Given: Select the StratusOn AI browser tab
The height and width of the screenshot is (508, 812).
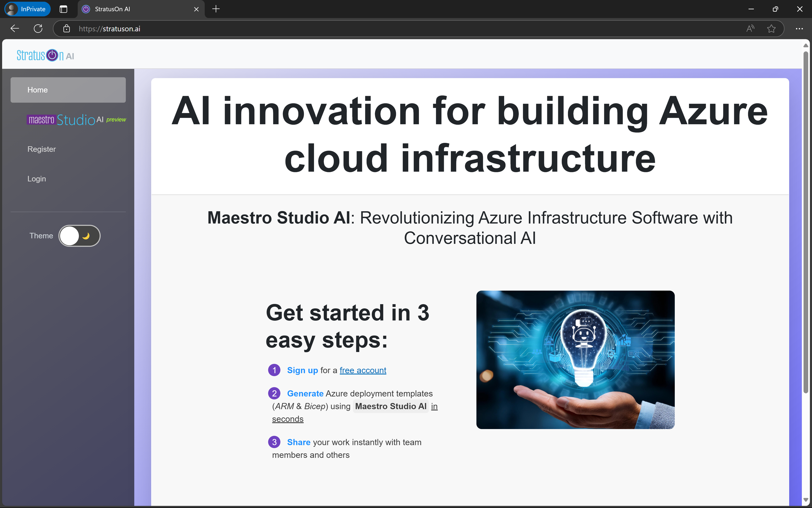Looking at the screenshot, I should (x=141, y=9).
